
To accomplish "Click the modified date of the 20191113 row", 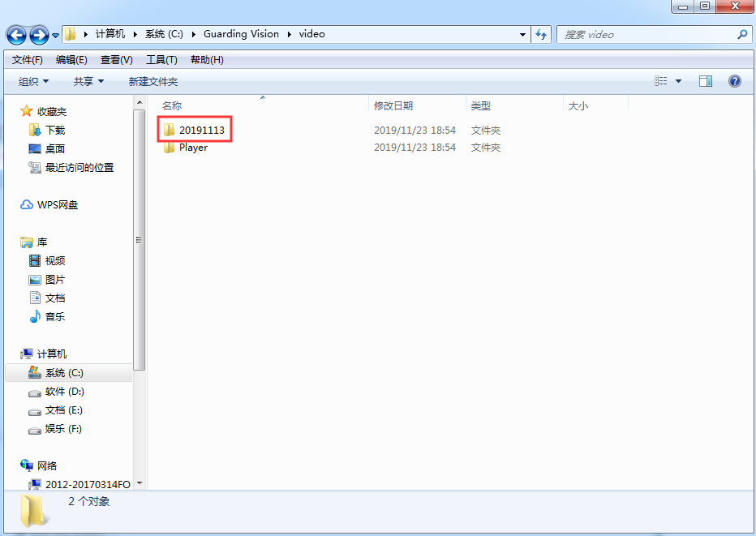I will pos(415,130).
